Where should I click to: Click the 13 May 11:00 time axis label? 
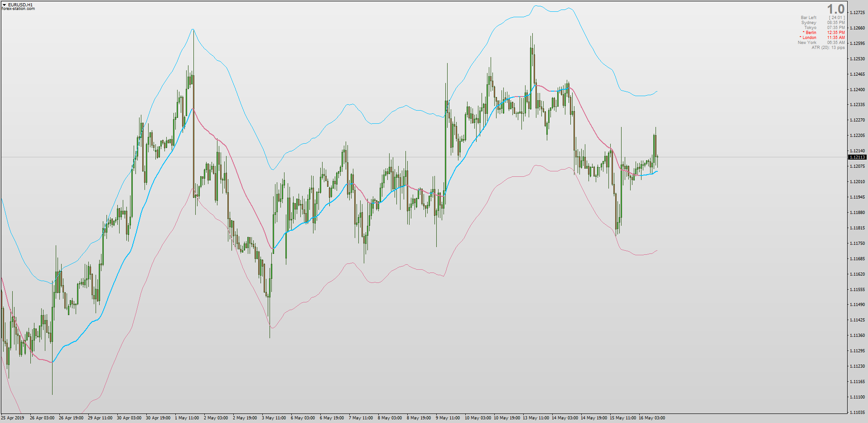[x=536, y=418]
